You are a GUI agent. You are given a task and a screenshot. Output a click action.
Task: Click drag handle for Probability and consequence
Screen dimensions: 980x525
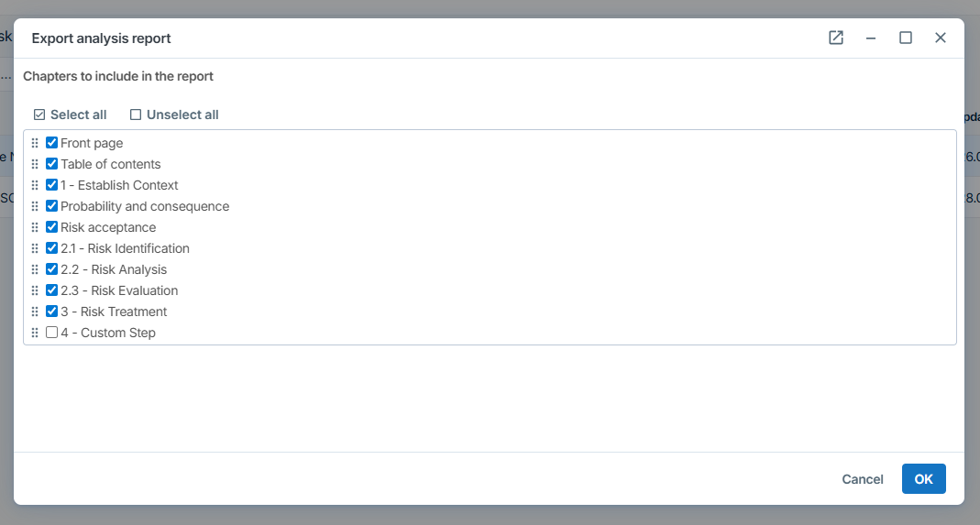[x=35, y=206]
